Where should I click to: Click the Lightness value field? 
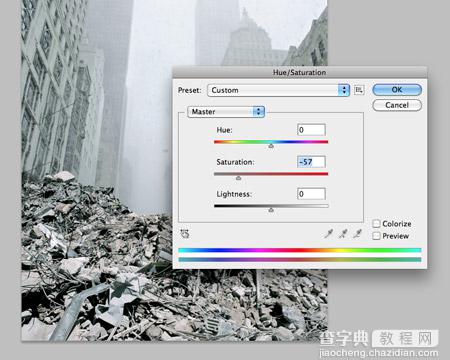[311, 194]
